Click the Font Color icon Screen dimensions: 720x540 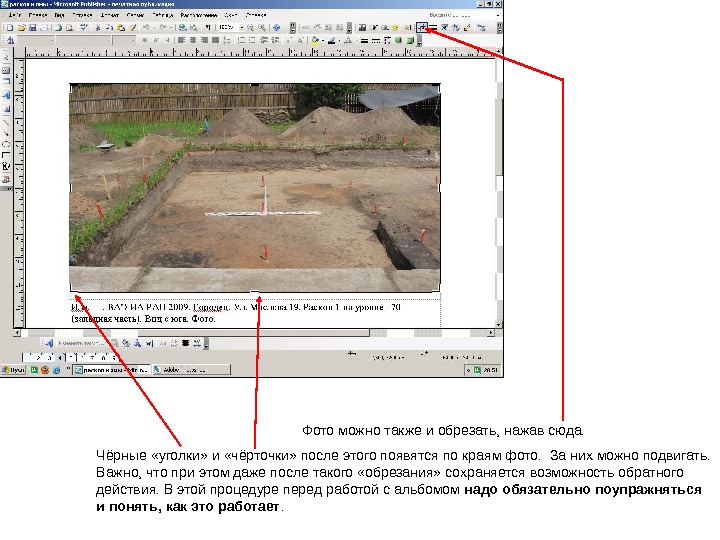(x=348, y=40)
